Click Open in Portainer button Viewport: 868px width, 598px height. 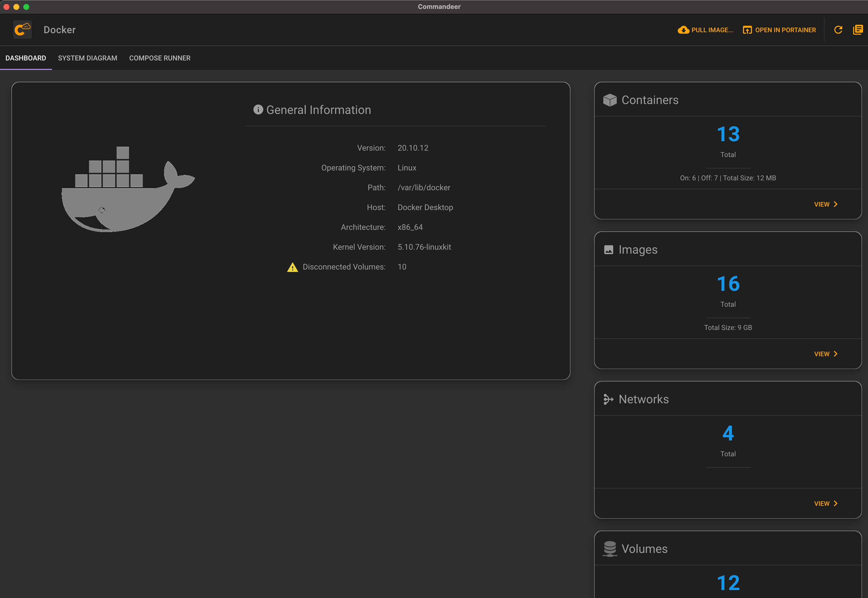point(779,30)
